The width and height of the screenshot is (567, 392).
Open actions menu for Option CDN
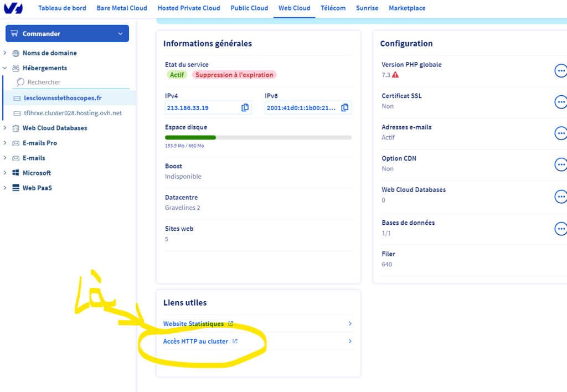[x=560, y=164]
